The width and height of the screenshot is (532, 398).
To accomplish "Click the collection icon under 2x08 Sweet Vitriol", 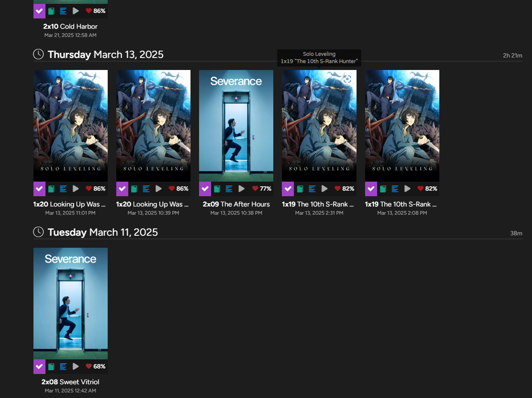I will [x=51, y=366].
